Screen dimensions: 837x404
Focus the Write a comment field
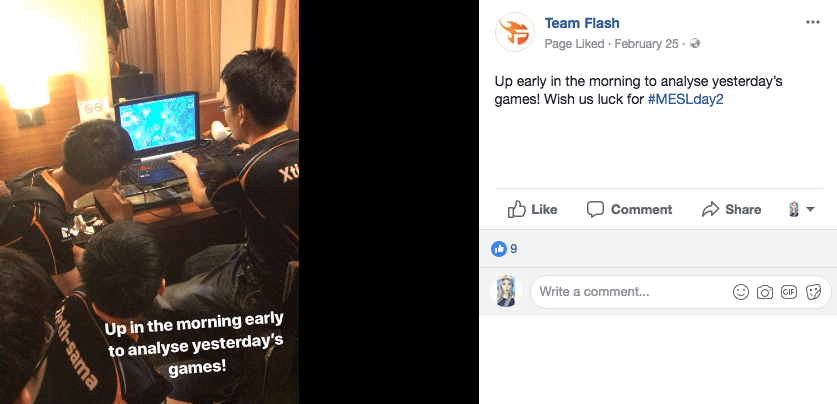point(681,292)
